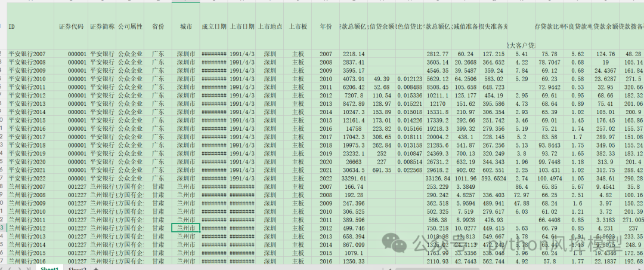
Task: Click the value 3.3849
Action: (x=465, y=186)
